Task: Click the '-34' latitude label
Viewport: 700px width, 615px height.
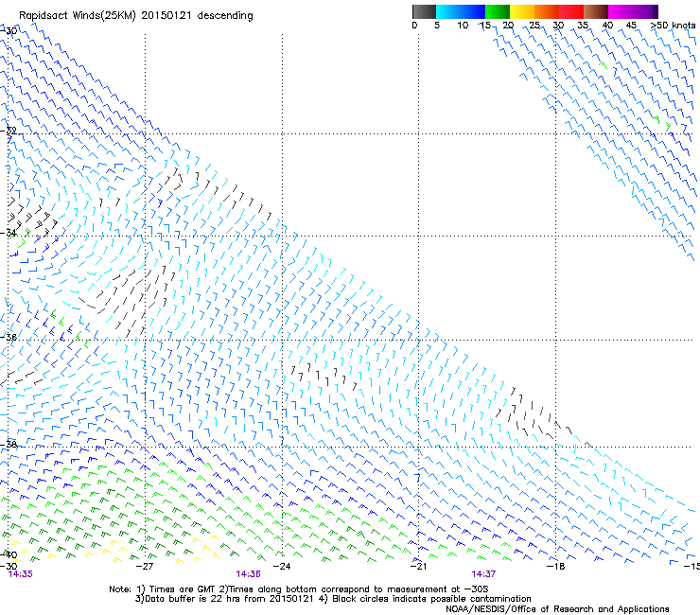Action: pos(9,233)
